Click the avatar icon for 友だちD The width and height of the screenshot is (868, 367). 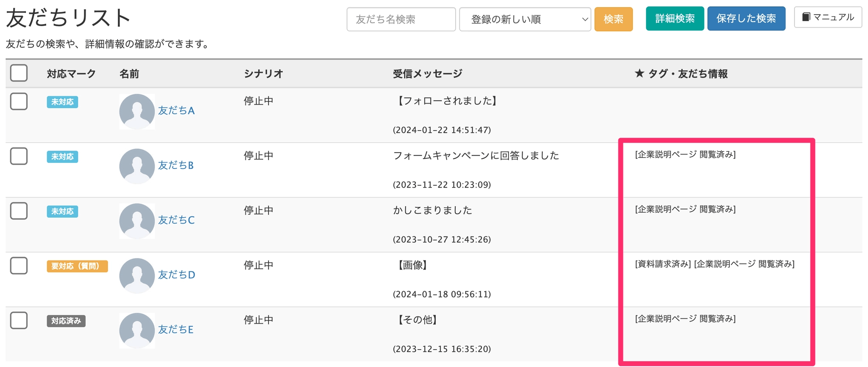(x=136, y=275)
